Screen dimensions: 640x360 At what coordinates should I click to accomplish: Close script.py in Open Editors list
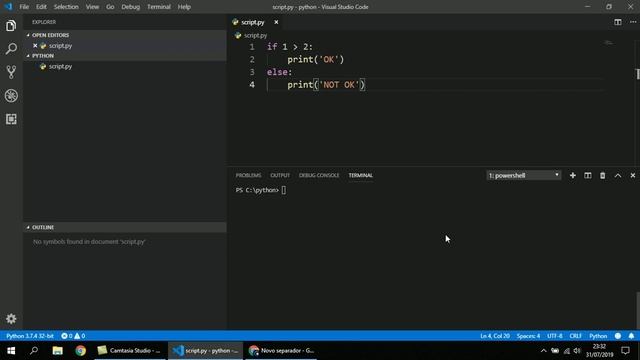pyautogui.click(x=35, y=46)
